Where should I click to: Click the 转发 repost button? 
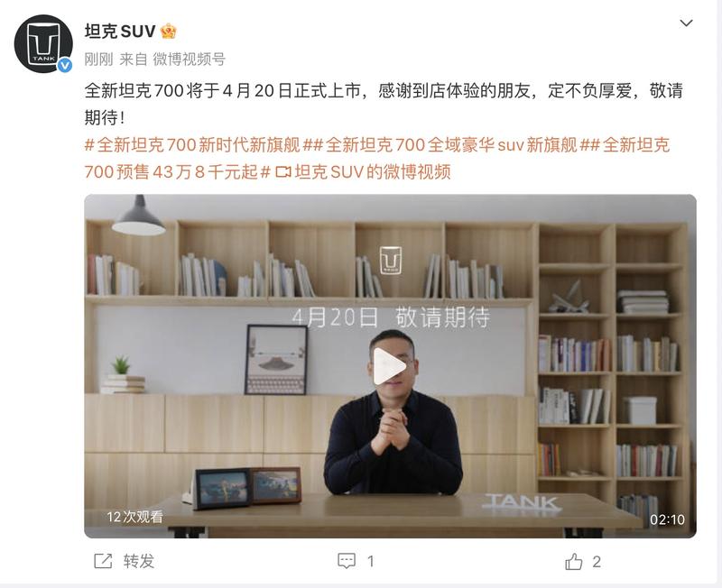coord(139,561)
